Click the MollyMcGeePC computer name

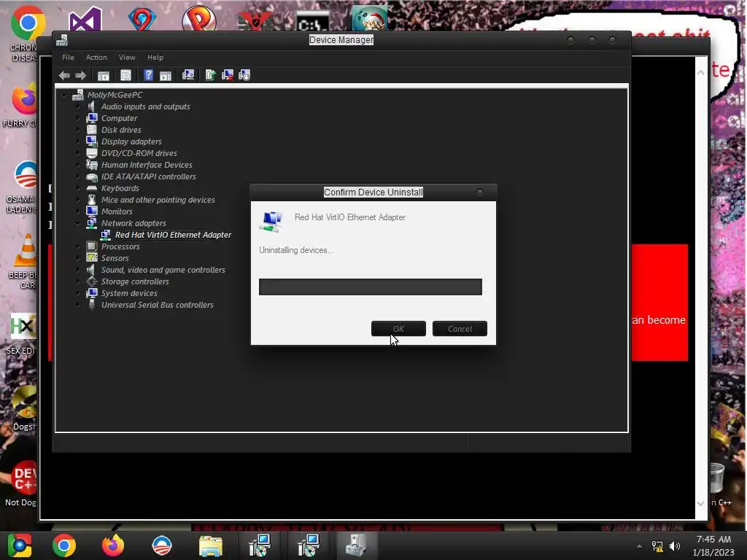click(115, 95)
